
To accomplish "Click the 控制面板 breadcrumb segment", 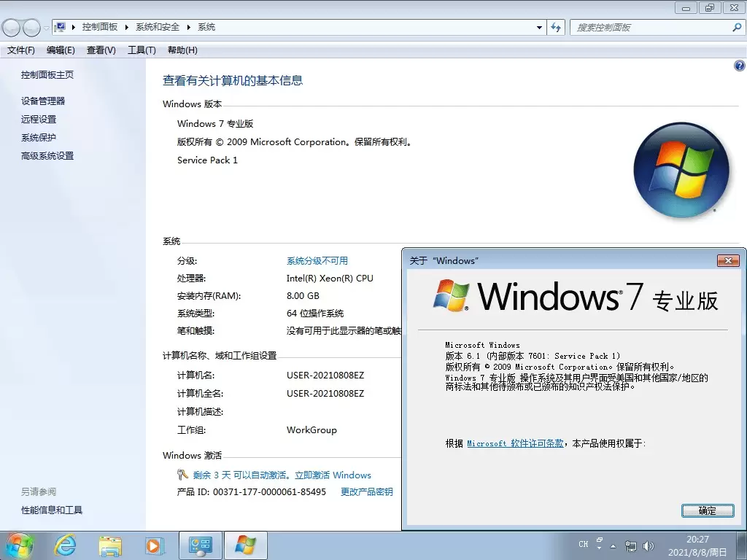I will [99, 27].
